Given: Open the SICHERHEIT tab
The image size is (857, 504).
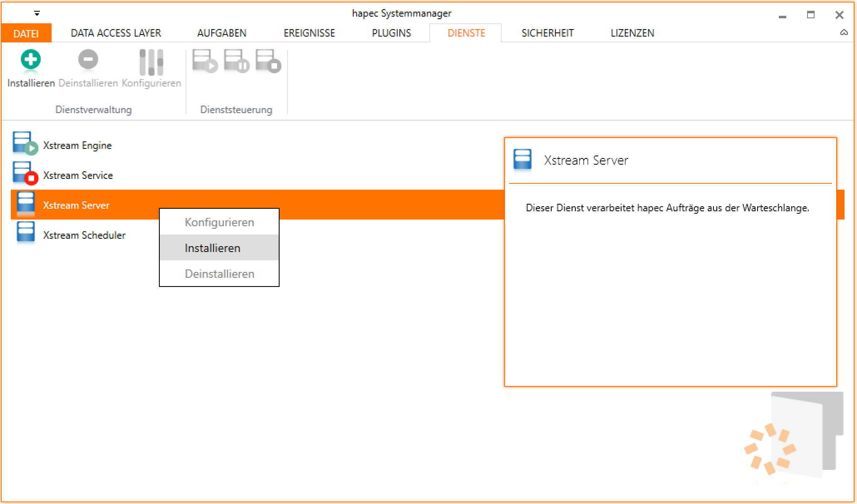Looking at the screenshot, I should [x=547, y=33].
